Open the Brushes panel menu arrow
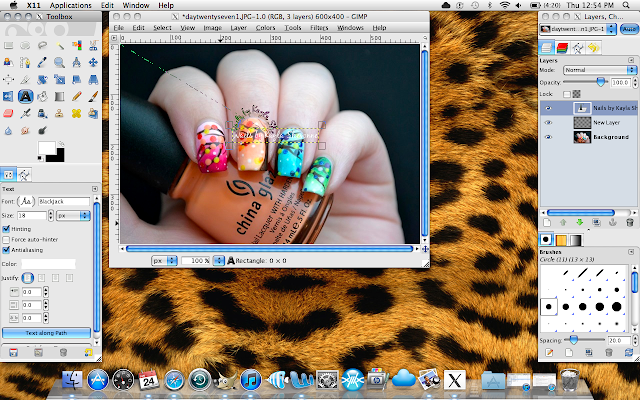 click(x=631, y=252)
